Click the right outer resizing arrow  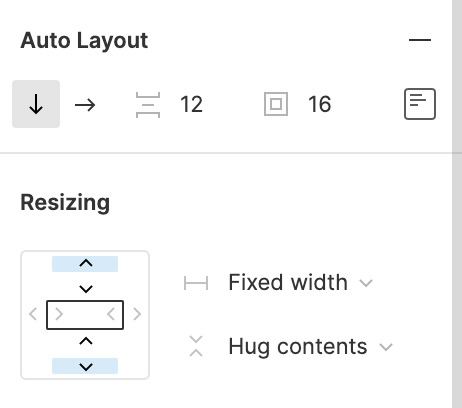tap(137, 314)
